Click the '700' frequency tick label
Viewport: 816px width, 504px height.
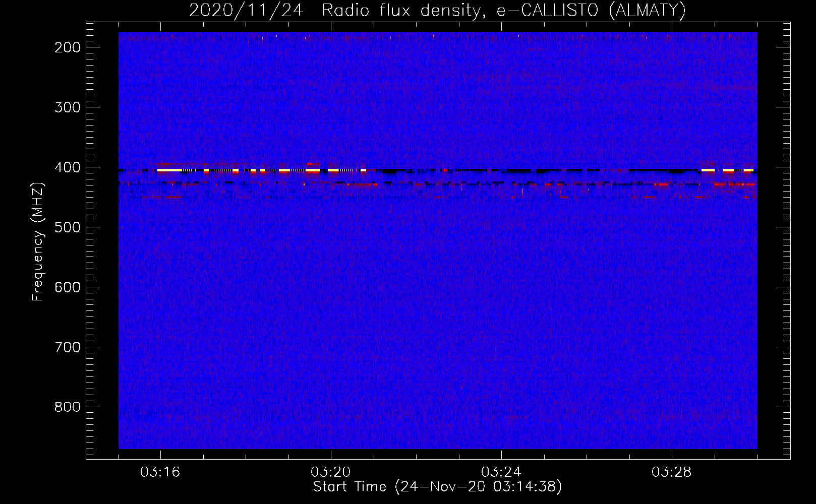68,347
